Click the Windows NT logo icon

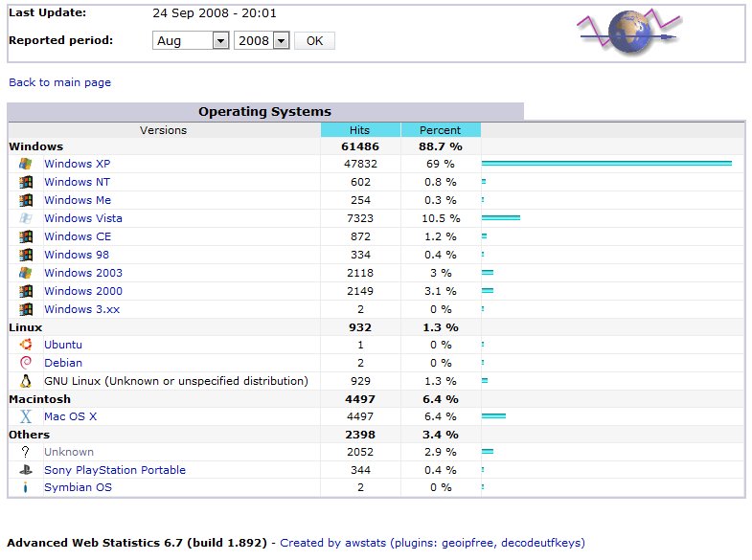coord(26,182)
